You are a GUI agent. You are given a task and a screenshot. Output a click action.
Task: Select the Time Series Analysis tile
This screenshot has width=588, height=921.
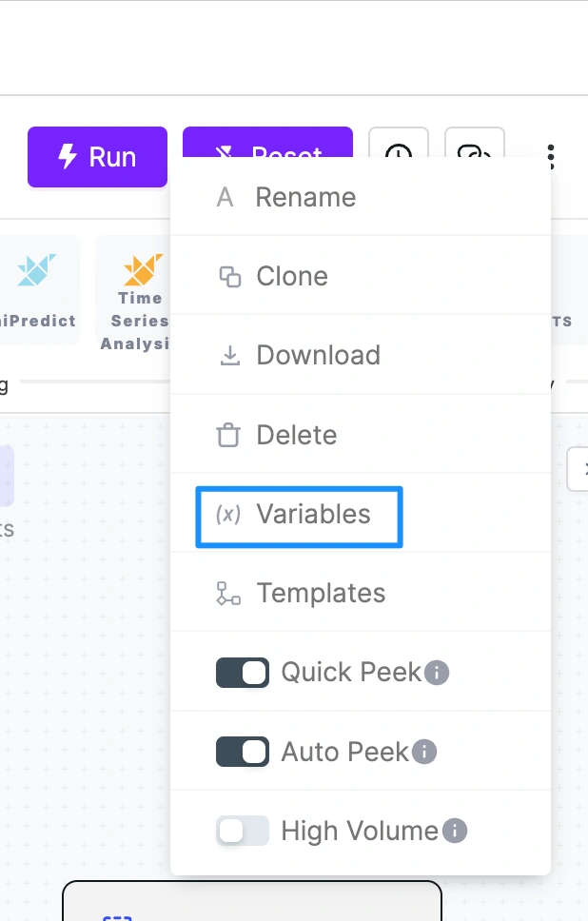click(x=133, y=294)
